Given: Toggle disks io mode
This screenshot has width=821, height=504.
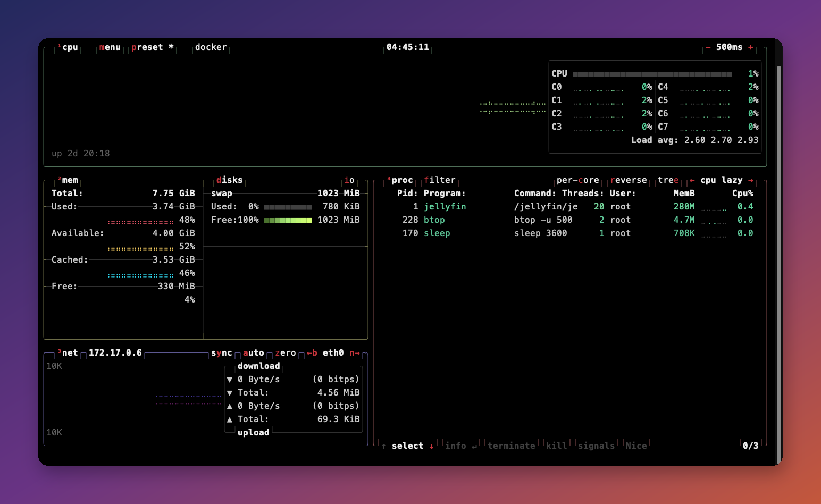Looking at the screenshot, I should click(x=349, y=180).
